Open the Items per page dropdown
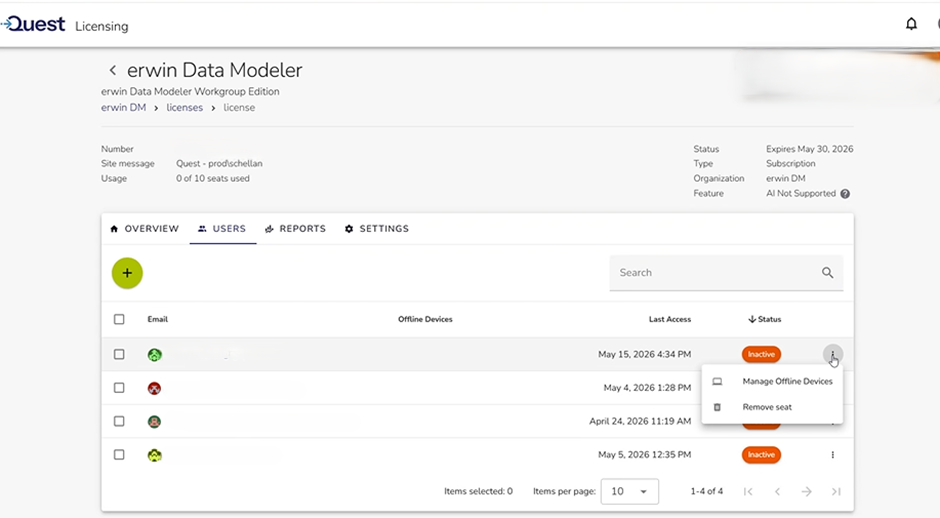 (629, 492)
